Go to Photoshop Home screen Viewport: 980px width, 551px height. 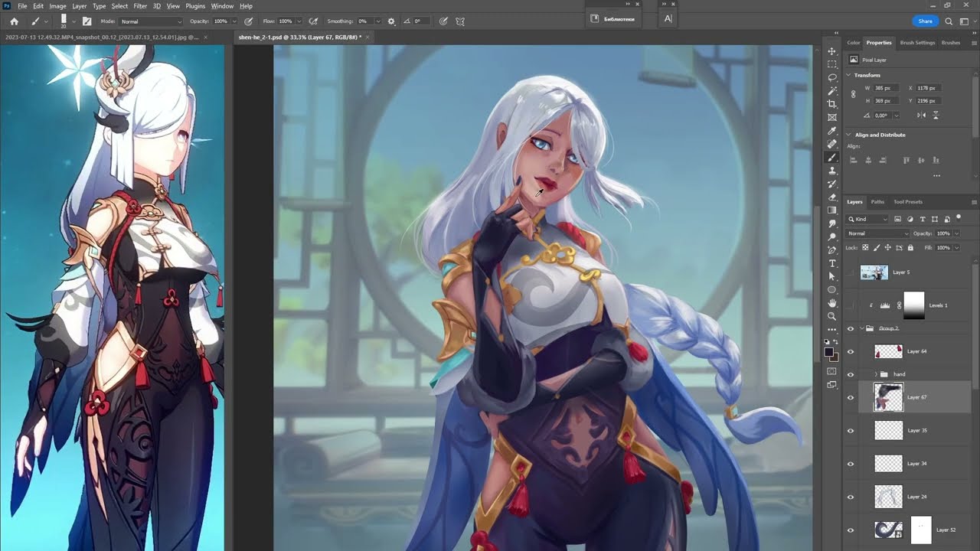[14, 21]
